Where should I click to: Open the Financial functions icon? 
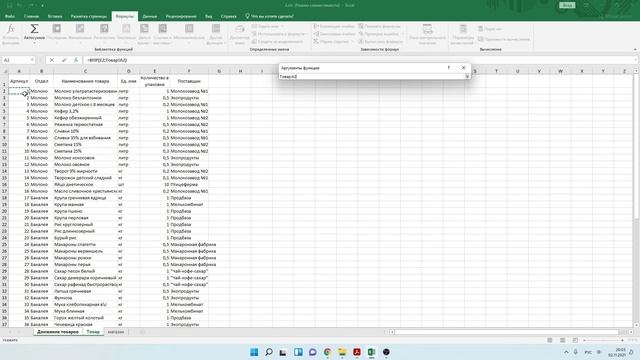(80, 29)
